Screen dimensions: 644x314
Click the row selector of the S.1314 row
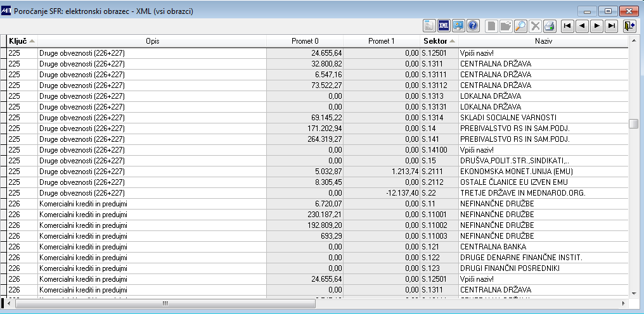coord(4,117)
